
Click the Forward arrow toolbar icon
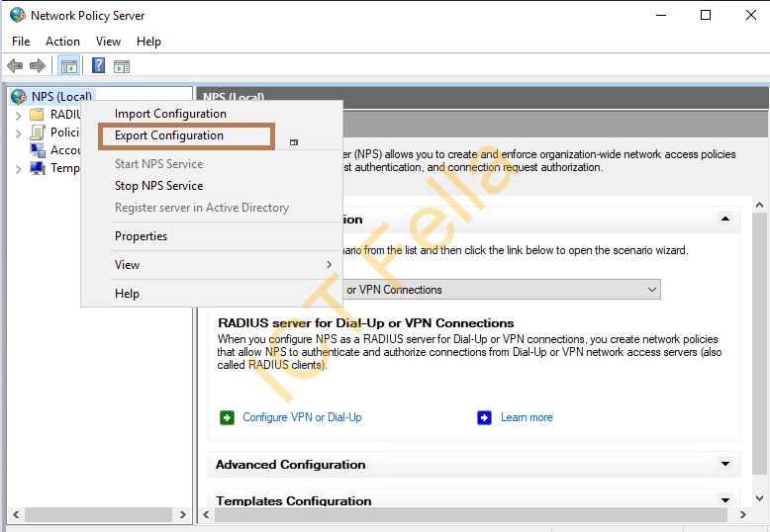tap(38, 65)
